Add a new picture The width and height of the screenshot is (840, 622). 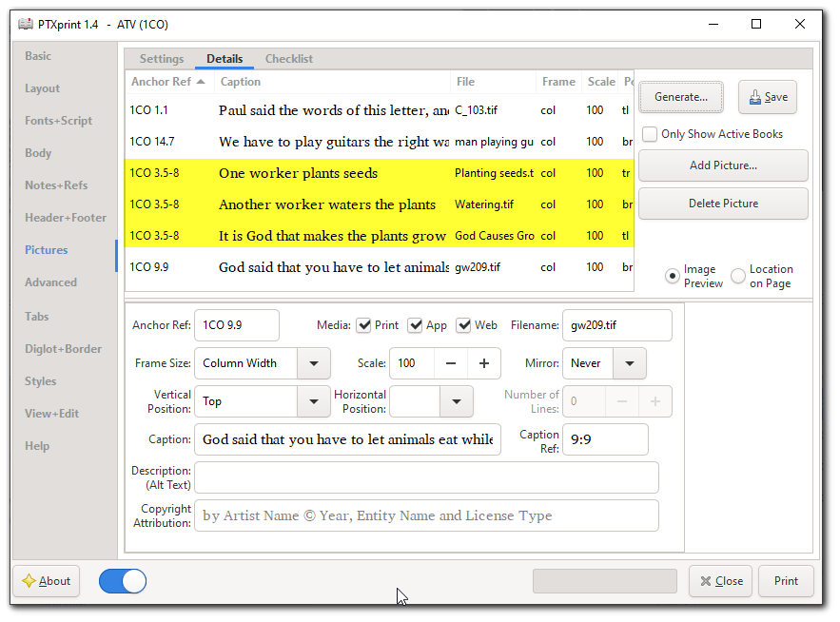722,165
